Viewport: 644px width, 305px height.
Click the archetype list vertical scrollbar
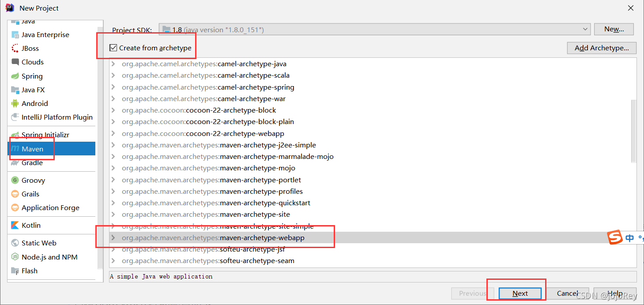click(634, 131)
